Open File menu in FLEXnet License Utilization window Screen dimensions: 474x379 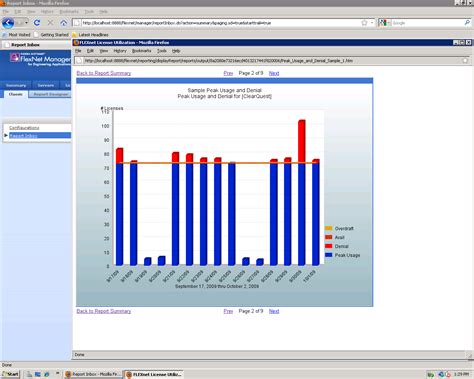[78, 51]
